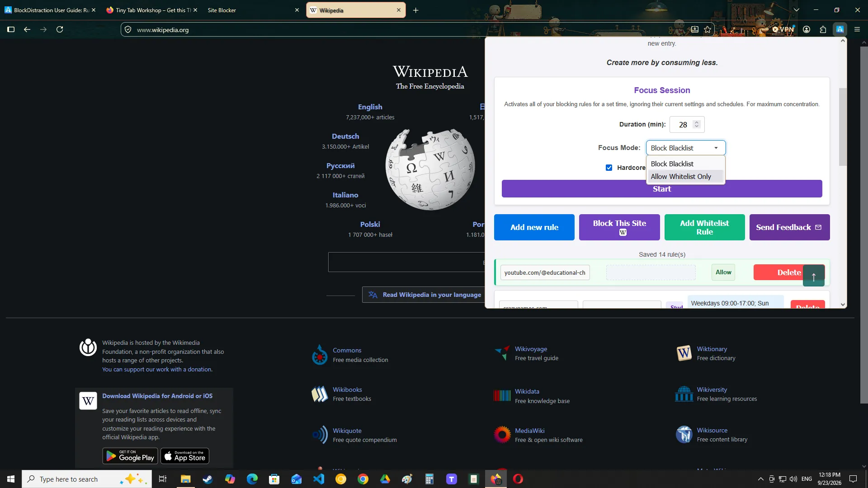The image size is (868, 488).
Task: Open Steam from the taskbar
Action: click(x=208, y=479)
